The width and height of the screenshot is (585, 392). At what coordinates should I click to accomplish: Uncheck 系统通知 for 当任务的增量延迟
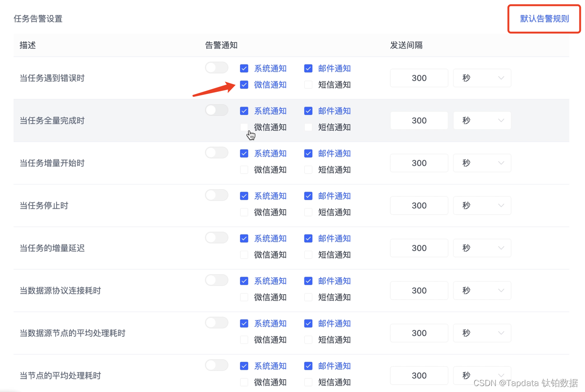click(244, 238)
